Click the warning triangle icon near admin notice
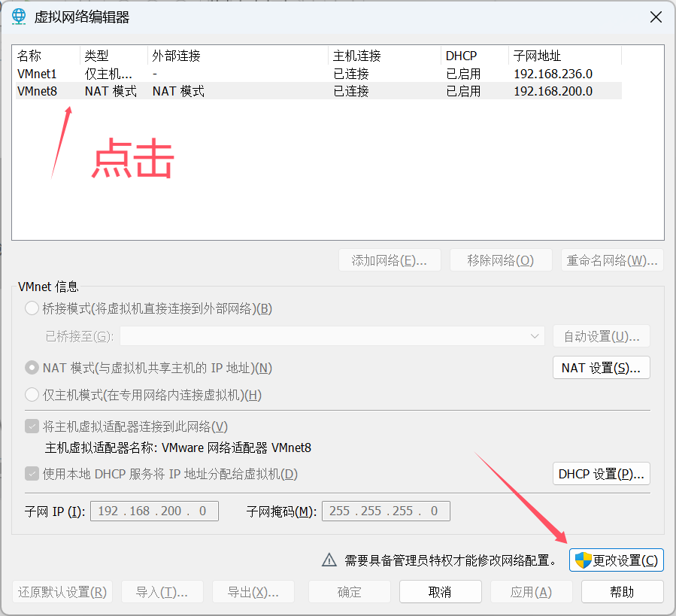The height and width of the screenshot is (616, 676). (329, 560)
